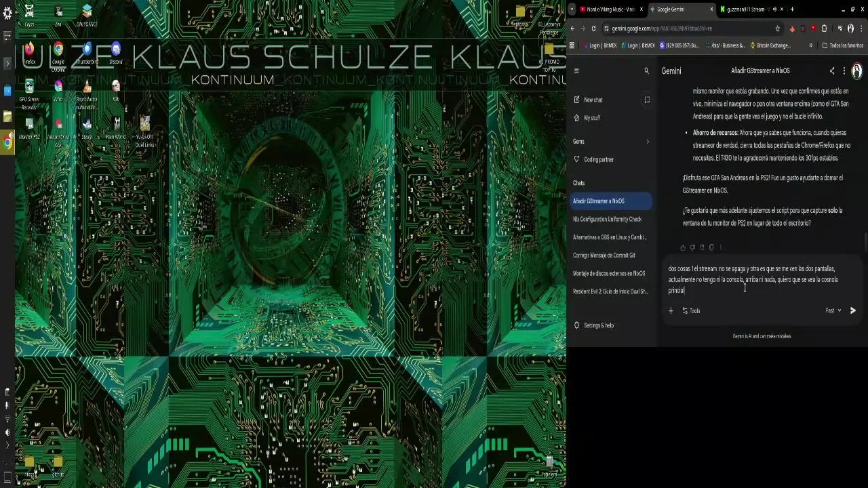Open the 'Añadir GStreamer a NixOS' chat
This screenshot has width=868, height=488.
[611, 201]
